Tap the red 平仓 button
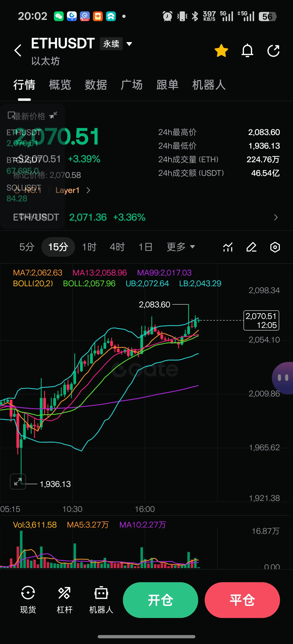 (242, 600)
